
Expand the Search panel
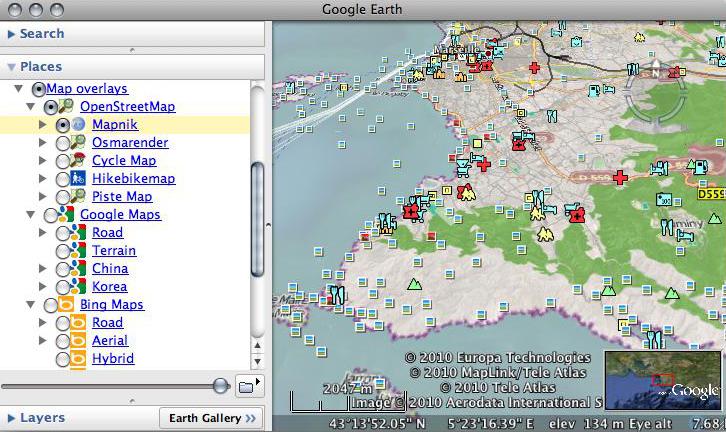(x=12, y=34)
